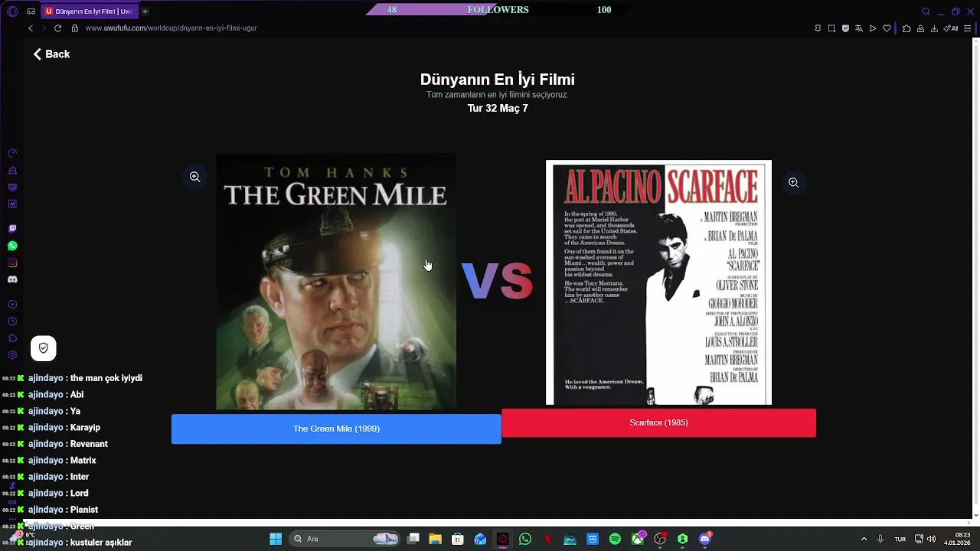Add page to bookmarks heart
This screenshot has width=980, height=551.
887,28
